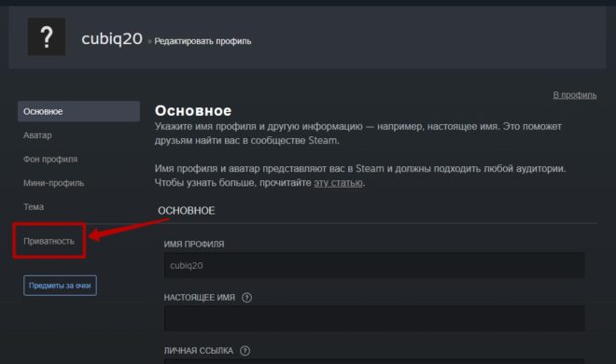616x364 pixels.
Task: Click the question-mark avatar placeholder
Action: point(47,37)
